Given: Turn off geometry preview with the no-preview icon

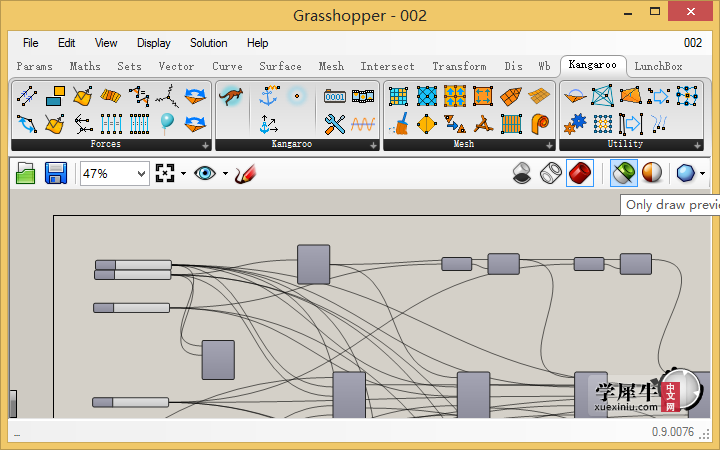Looking at the screenshot, I should (x=522, y=174).
